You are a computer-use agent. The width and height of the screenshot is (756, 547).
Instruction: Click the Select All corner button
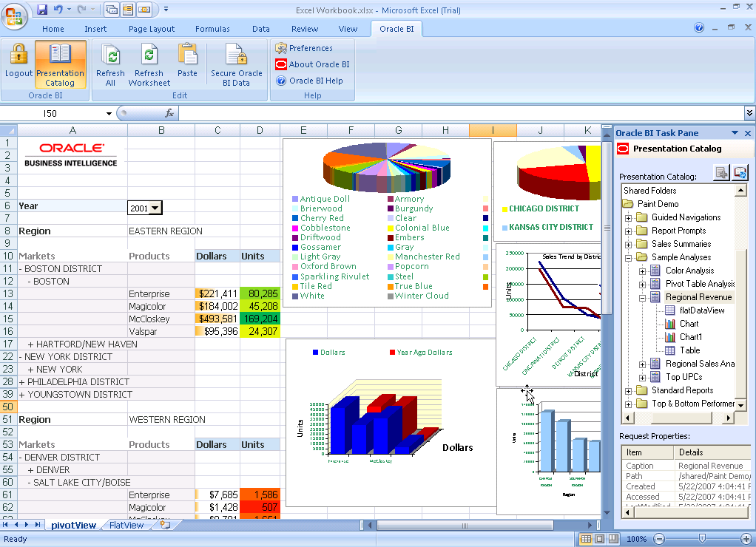click(x=9, y=130)
